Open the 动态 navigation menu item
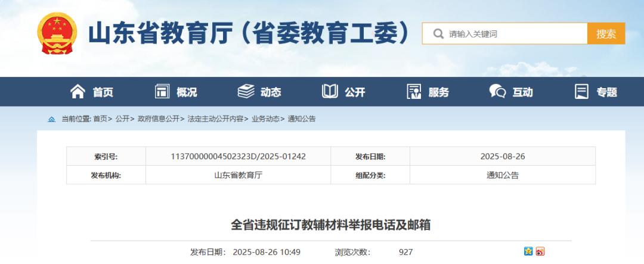Viewport: 644px width, 264px height. pos(271,92)
